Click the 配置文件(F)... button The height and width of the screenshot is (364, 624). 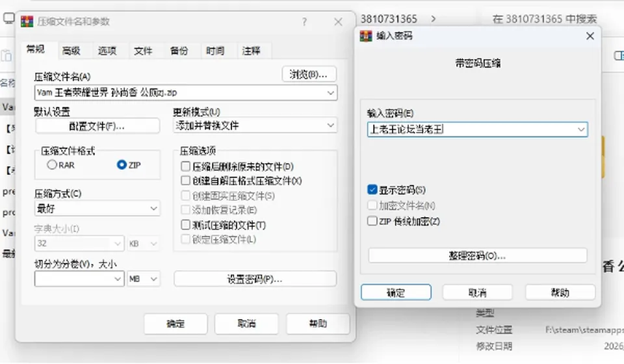pos(97,126)
